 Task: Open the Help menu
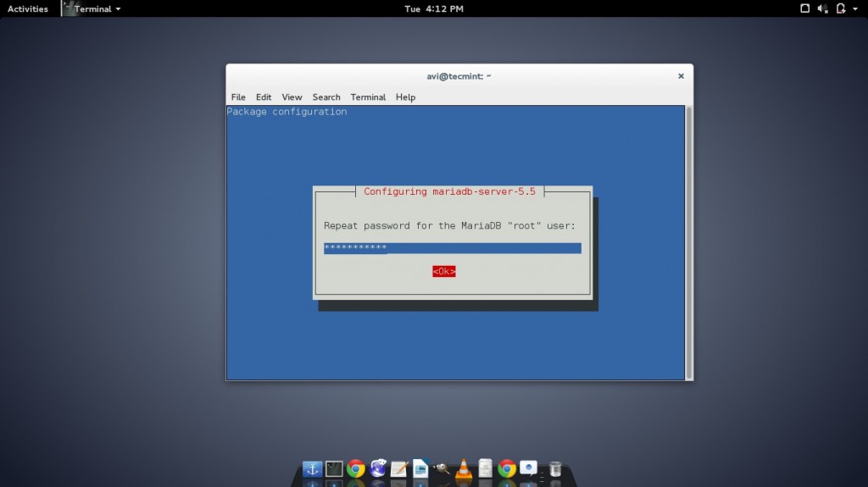tap(405, 97)
